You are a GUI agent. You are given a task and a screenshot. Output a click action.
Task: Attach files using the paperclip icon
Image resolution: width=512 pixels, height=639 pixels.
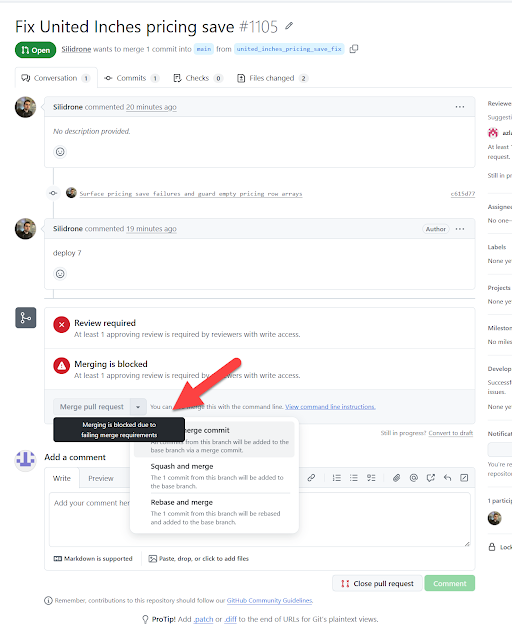(x=396, y=478)
